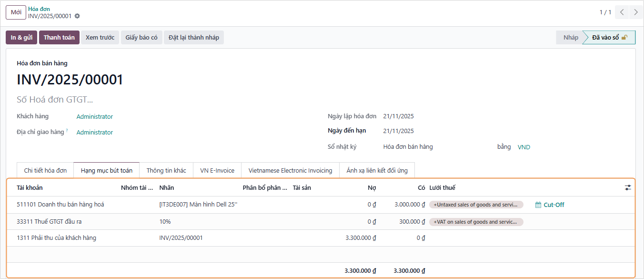Click the In & gửi button

coord(21,38)
